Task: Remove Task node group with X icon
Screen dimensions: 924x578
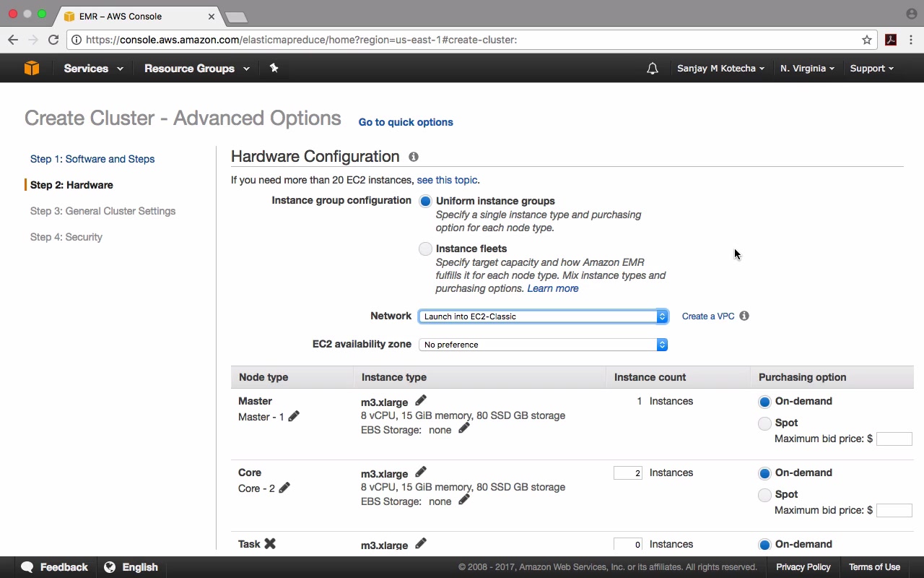Action: pyautogui.click(x=270, y=543)
